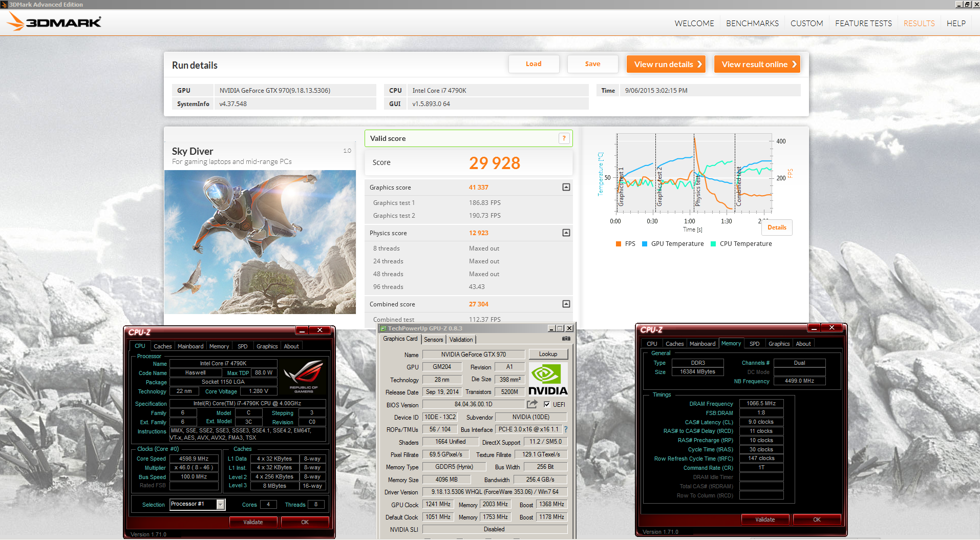
Task: Open About tab in right CPU-Z window
Action: tap(803, 344)
